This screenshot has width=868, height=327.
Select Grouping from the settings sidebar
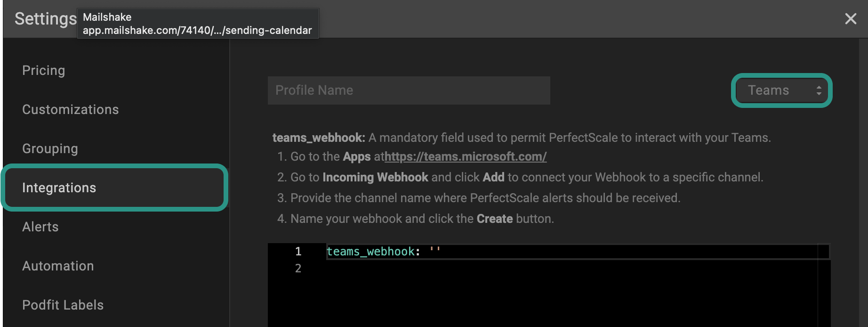point(50,149)
